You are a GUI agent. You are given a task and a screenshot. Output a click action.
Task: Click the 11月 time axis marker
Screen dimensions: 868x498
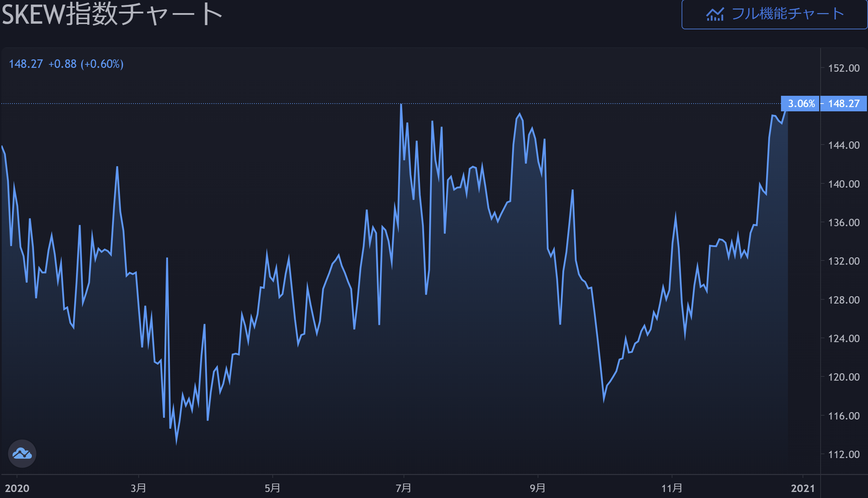point(672,488)
